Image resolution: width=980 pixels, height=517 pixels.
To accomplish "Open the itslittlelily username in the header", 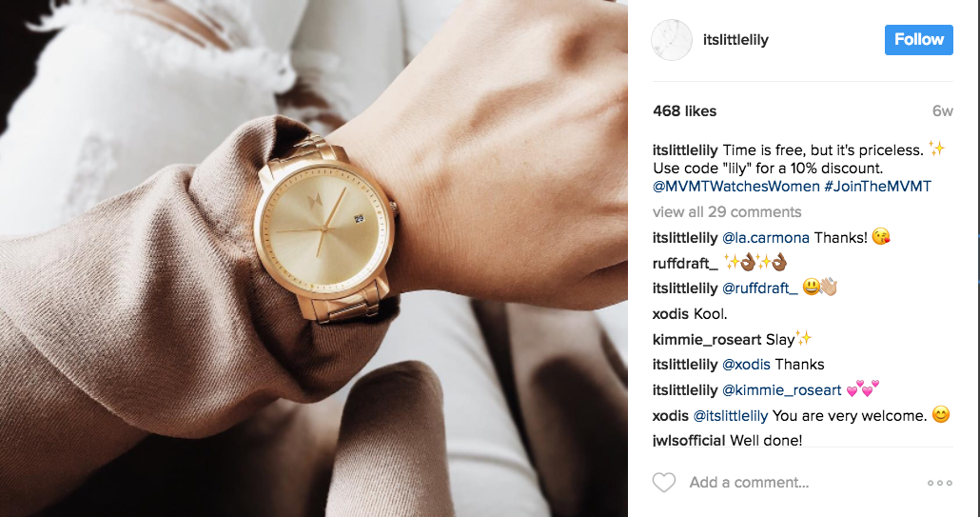I will [x=735, y=40].
